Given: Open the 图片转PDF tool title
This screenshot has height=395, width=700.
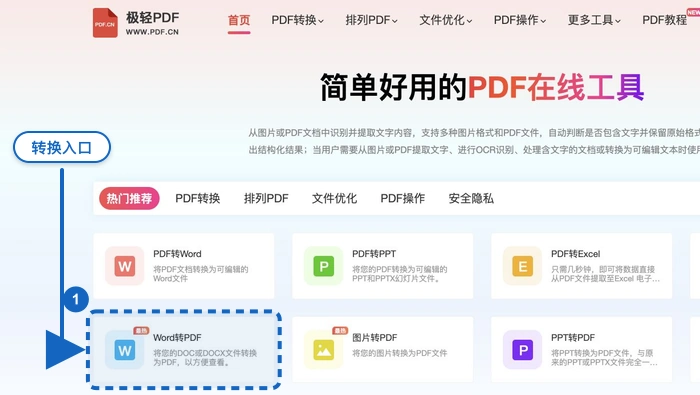Looking at the screenshot, I should pyautogui.click(x=375, y=338).
